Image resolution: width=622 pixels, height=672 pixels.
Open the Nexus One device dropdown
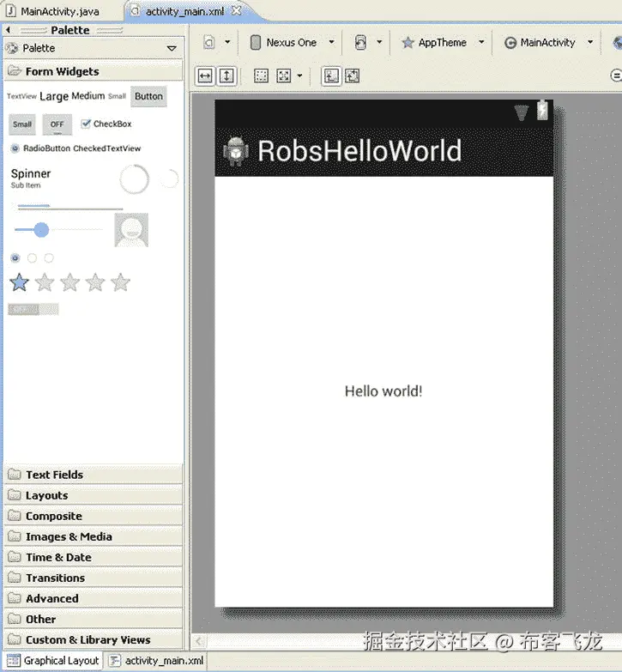tap(290, 42)
